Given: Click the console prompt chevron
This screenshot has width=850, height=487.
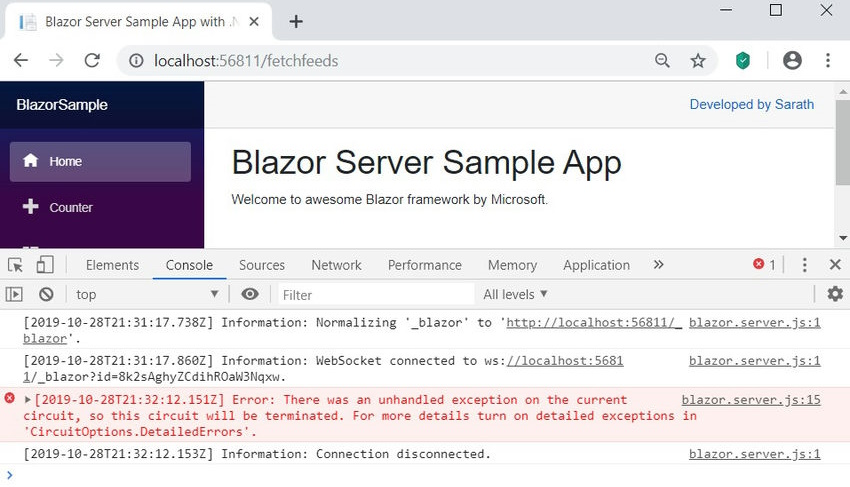Looking at the screenshot, I should (x=10, y=475).
